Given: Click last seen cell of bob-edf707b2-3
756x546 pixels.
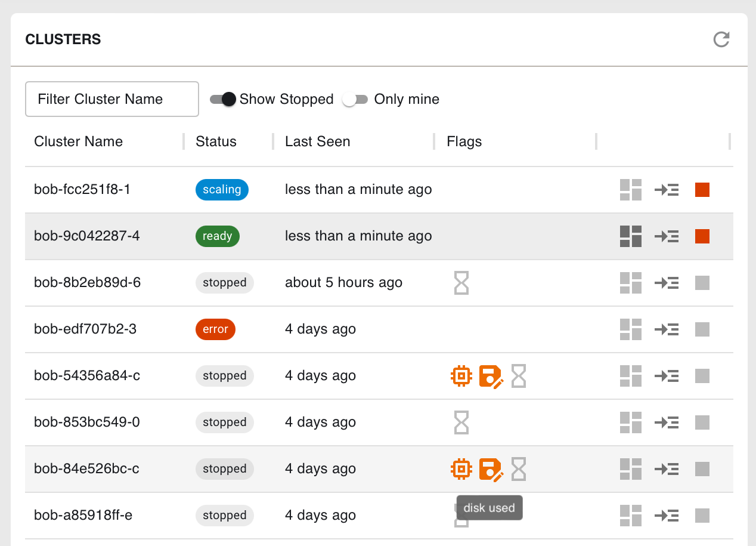Looking at the screenshot, I should pos(320,329).
